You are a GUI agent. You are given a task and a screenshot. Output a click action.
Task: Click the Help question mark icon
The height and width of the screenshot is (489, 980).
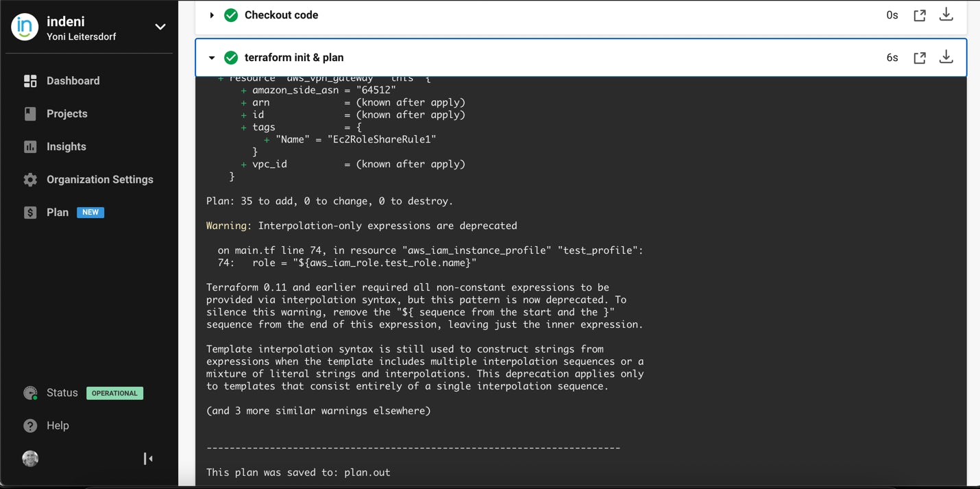point(30,425)
